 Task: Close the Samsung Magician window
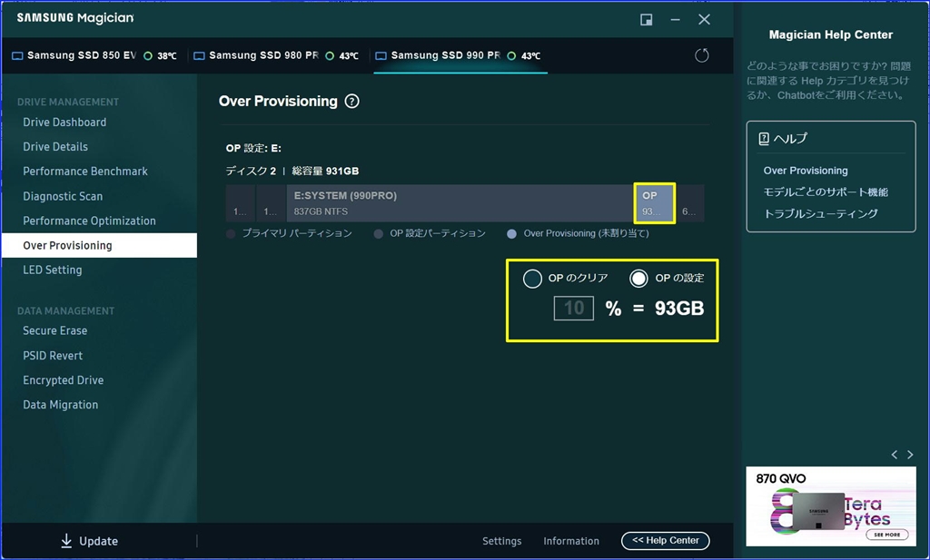click(x=704, y=20)
